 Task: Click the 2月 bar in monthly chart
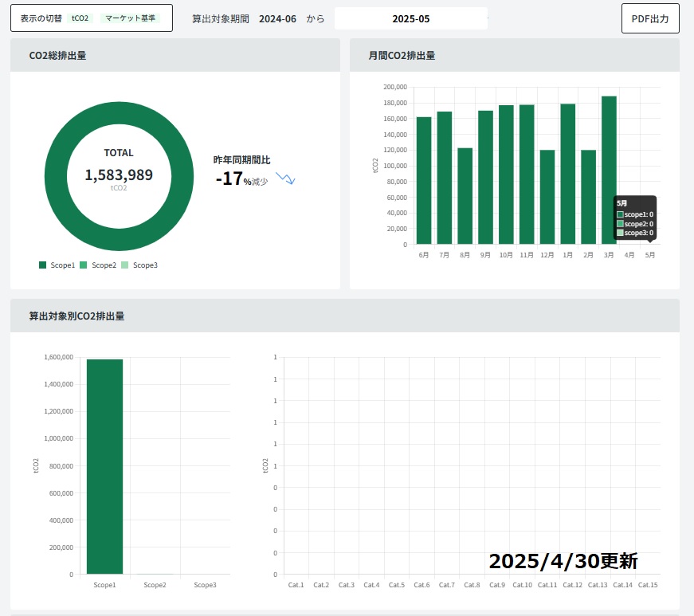pyautogui.click(x=588, y=197)
